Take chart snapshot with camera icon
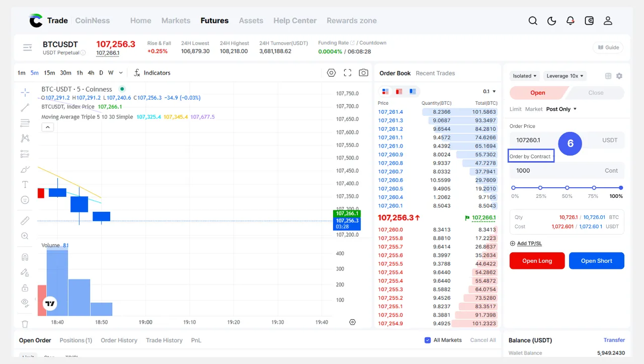The height and width of the screenshot is (364, 644). [363, 73]
